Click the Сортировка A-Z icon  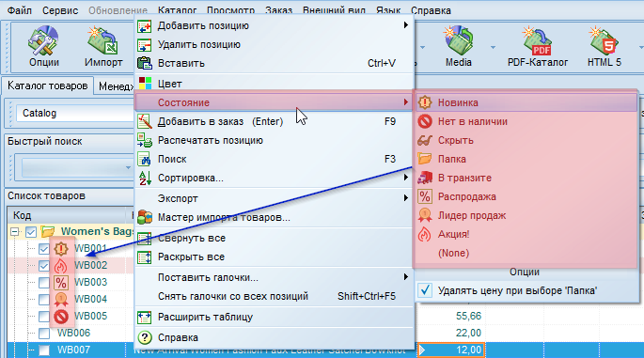(145, 179)
